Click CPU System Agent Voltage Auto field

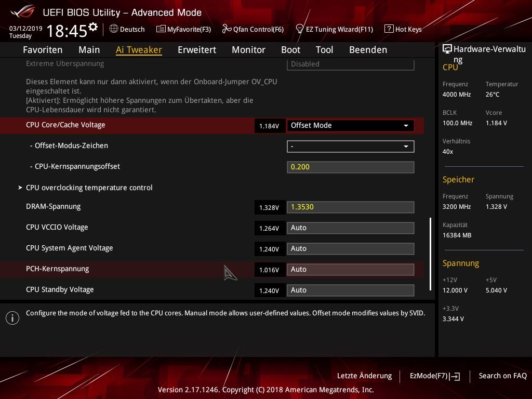click(x=351, y=248)
